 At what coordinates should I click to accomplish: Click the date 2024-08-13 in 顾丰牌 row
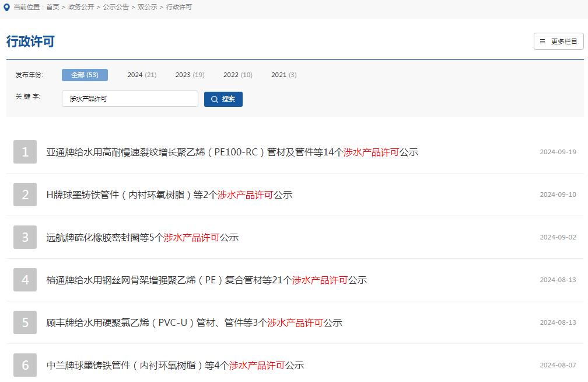click(558, 322)
